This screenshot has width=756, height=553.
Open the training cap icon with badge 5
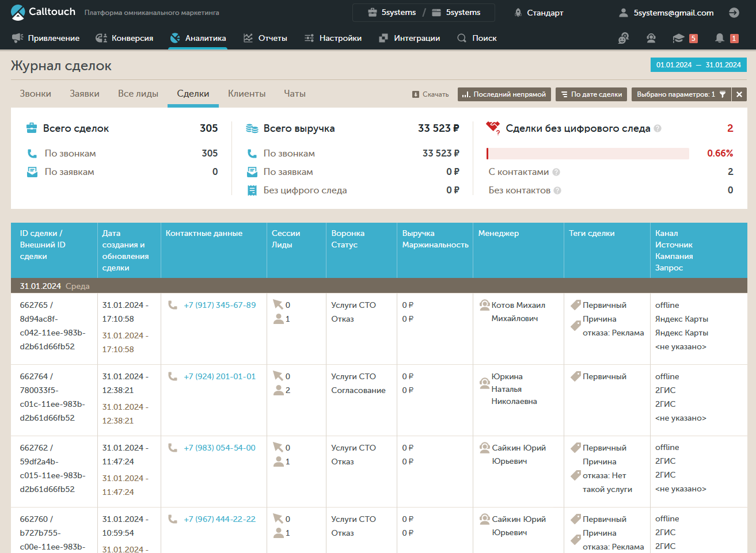pos(685,38)
